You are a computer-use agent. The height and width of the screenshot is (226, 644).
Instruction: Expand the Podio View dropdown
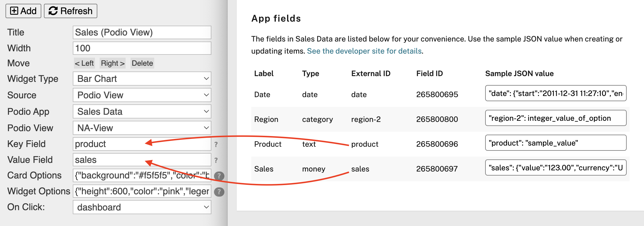(142, 128)
